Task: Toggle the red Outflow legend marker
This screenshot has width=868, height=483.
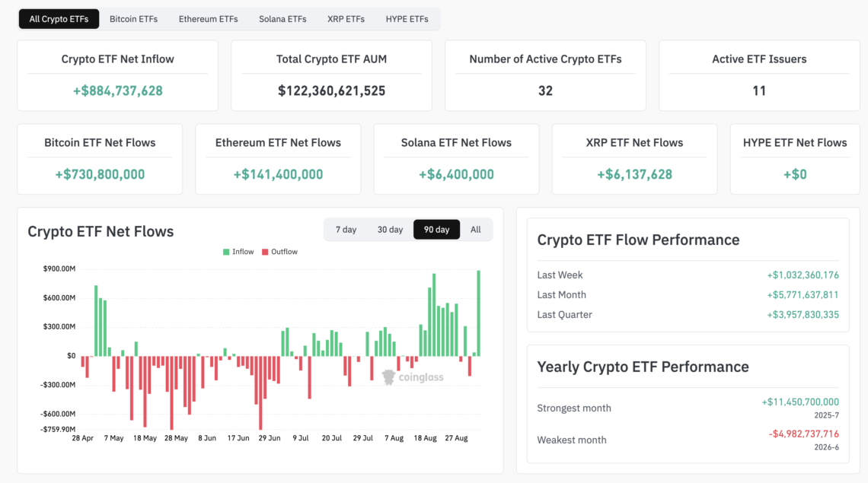Action: point(265,252)
